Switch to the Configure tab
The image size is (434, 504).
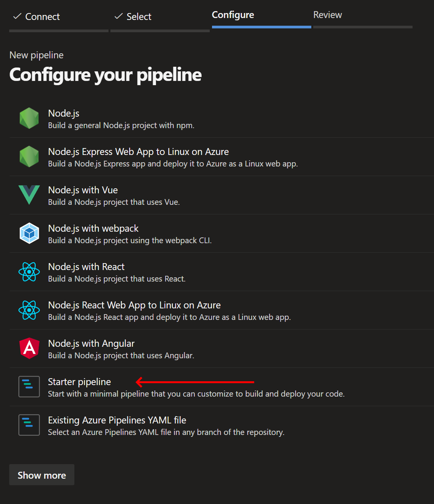(x=233, y=15)
